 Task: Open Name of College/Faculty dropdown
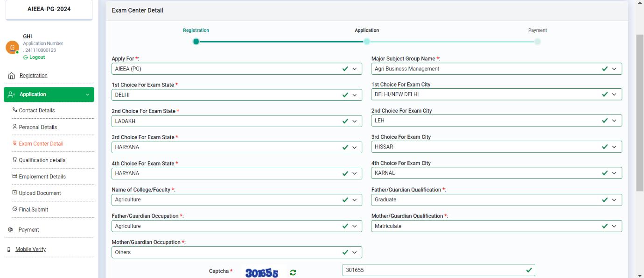[237, 200]
